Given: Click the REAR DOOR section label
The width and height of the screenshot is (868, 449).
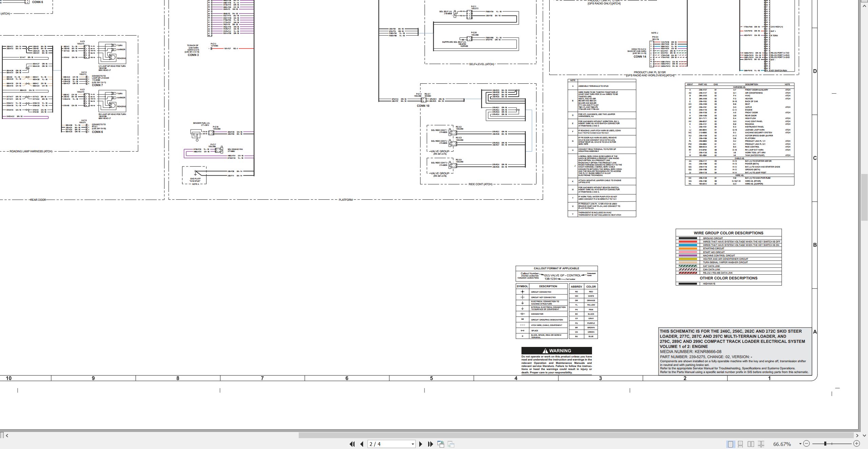Looking at the screenshot, I should (x=38, y=200).
